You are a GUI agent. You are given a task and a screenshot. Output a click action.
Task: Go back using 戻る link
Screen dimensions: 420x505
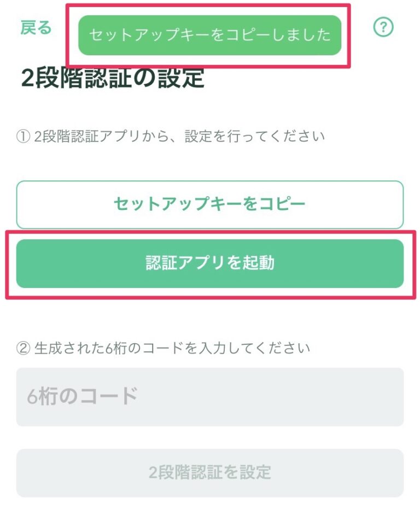tap(36, 27)
